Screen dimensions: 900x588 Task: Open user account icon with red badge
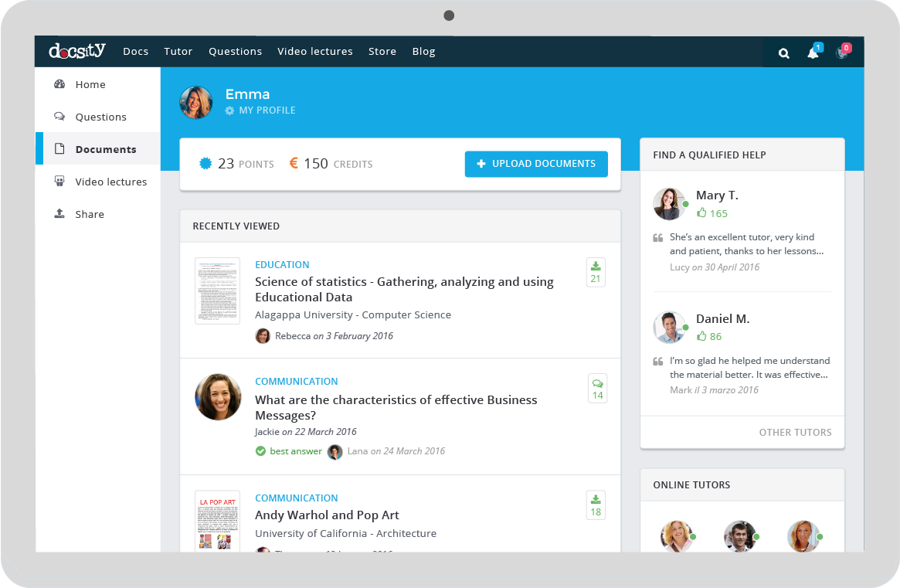(842, 53)
